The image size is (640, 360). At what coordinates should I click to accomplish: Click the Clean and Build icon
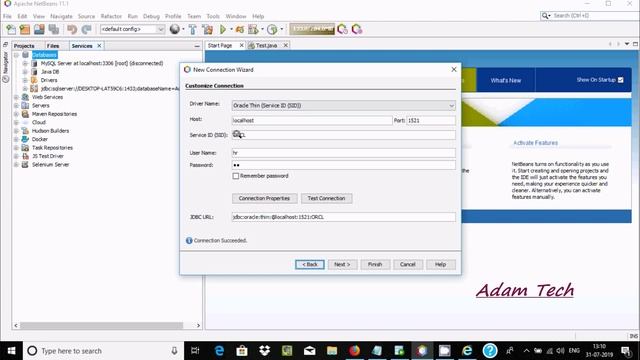point(207,29)
